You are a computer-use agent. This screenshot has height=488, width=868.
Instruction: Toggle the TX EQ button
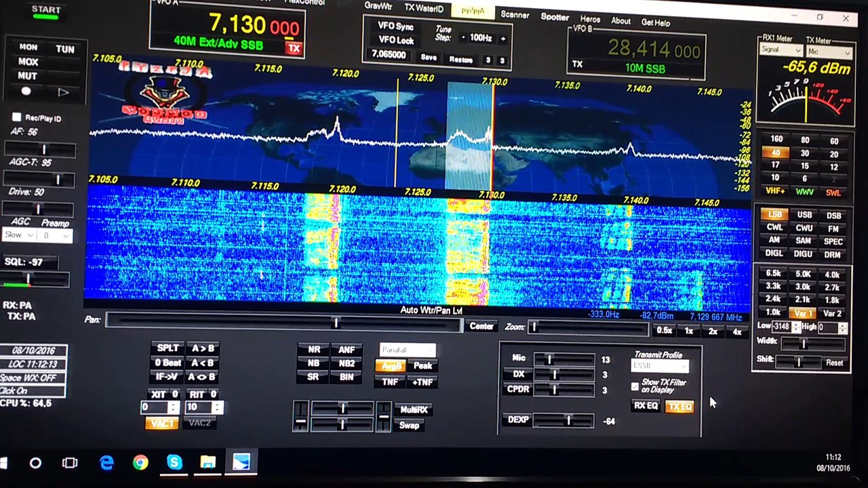tap(679, 407)
